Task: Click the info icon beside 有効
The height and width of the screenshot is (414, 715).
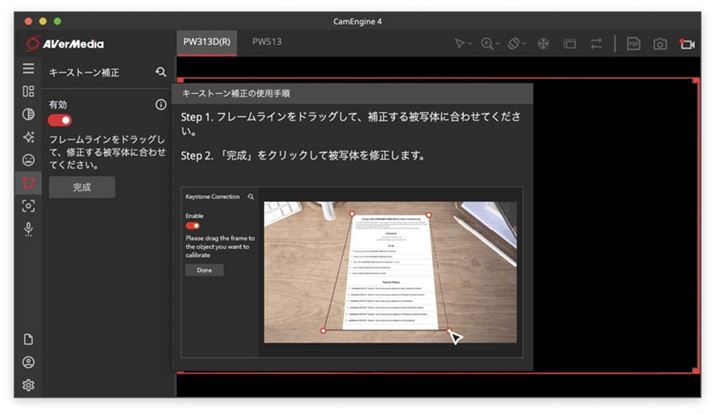Action: point(161,104)
